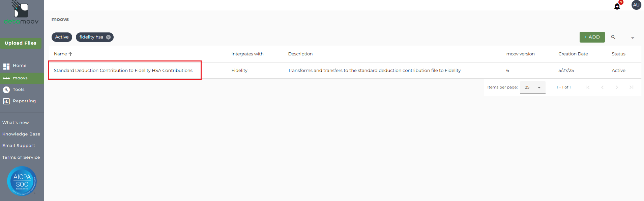Click the Email Support link
The height and width of the screenshot is (201, 644).
click(x=19, y=146)
